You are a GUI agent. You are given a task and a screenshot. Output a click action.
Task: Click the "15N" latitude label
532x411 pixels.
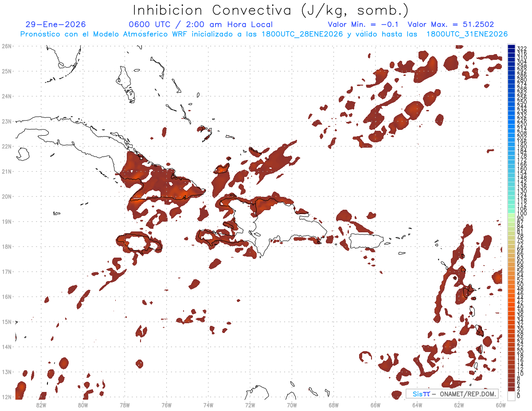pyautogui.click(x=7, y=321)
